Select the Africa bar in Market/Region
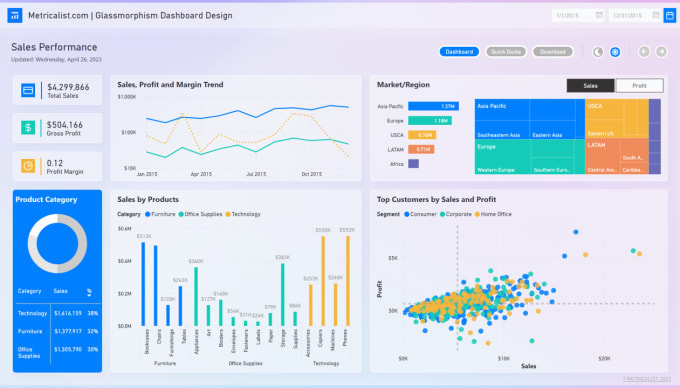 pos(413,164)
